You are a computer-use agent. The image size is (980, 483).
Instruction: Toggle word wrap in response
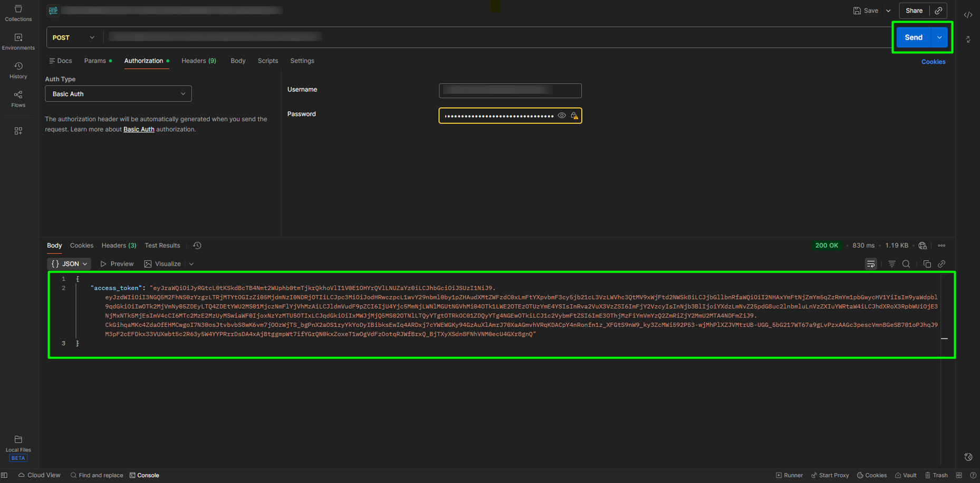pos(871,264)
